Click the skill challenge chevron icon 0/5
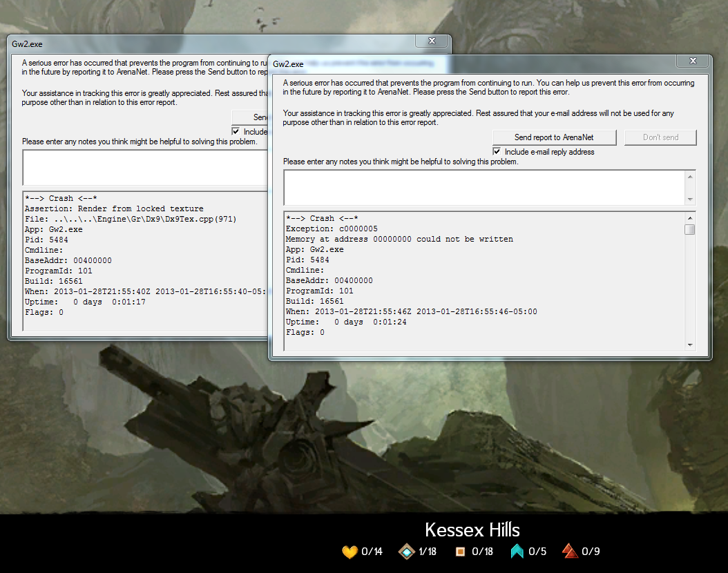The height and width of the screenshot is (573, 728). coord(517,551)
